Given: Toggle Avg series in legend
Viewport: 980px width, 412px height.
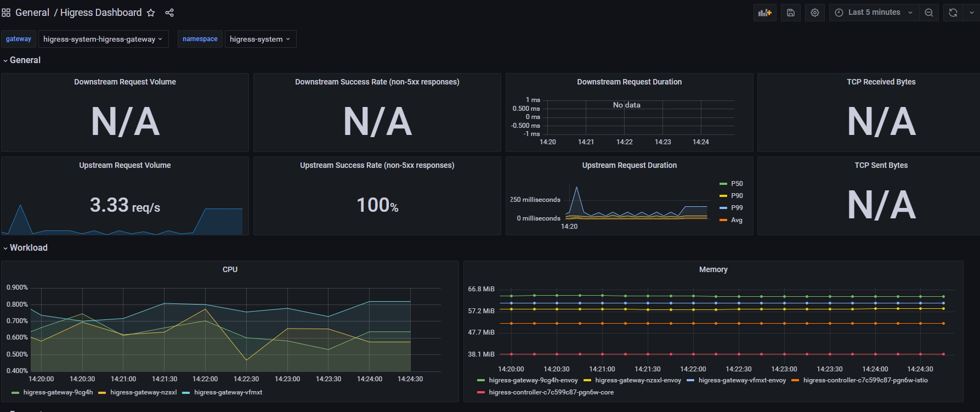Looking at the screenshot, I should pyautogui.click(x=737, y=220).
